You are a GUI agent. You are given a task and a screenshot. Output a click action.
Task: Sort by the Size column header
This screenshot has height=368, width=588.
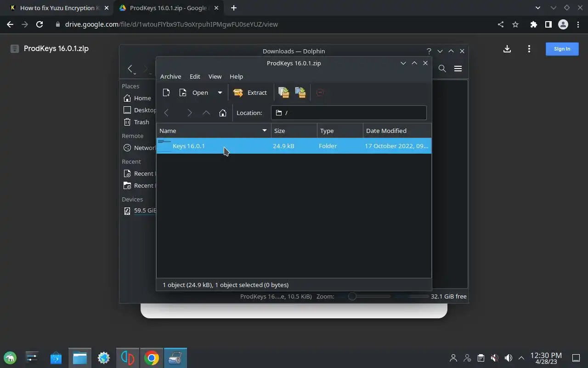[294, 131]
